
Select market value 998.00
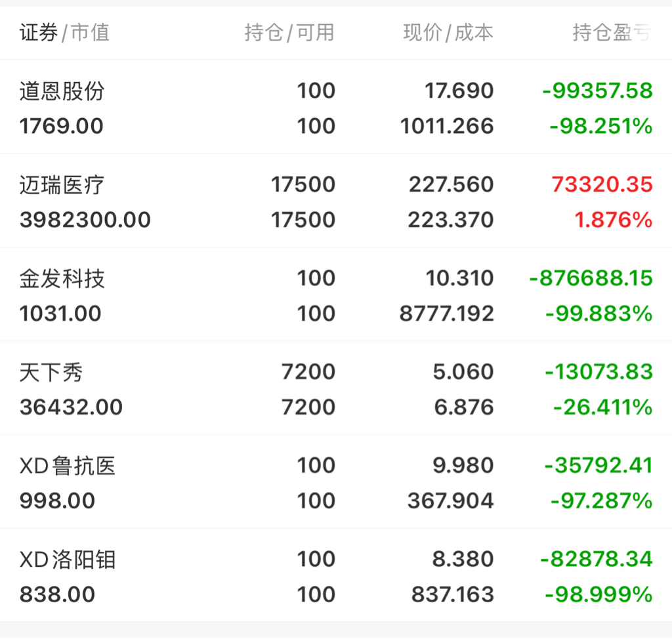(x=57, y=501)
